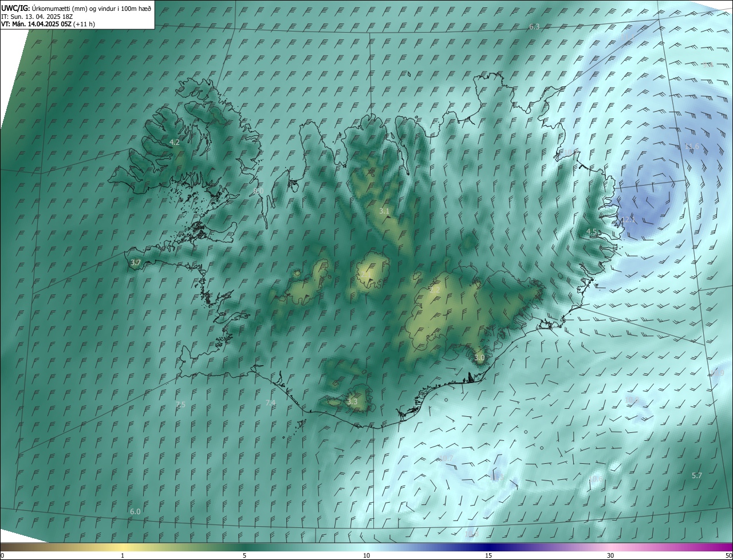The width and height of the screenshot is (733, 560).
Task: Click the 6.3 value at the top
Action: (534, 27)
